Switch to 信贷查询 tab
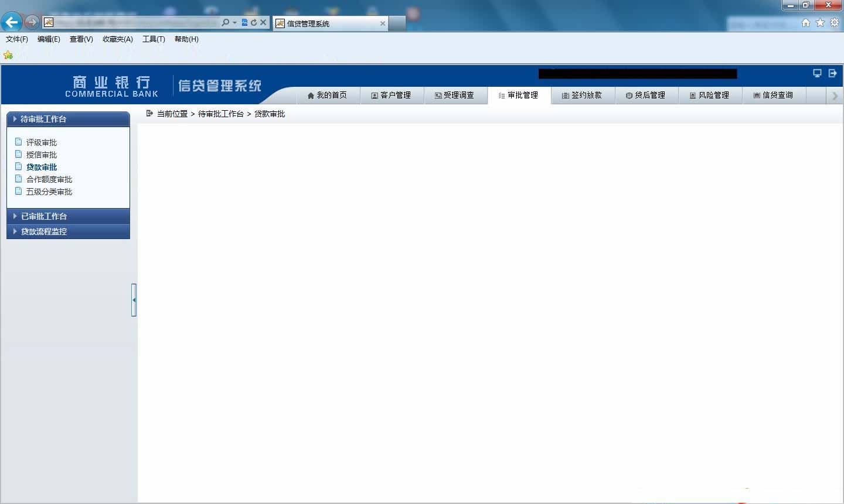The width and height of the screenshot is (844, 504). [x=774, y=95]
